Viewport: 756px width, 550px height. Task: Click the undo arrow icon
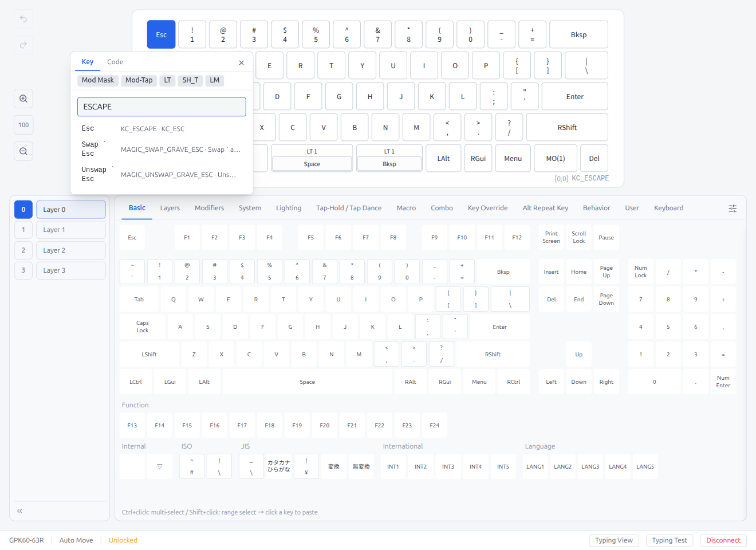point(23,19)
